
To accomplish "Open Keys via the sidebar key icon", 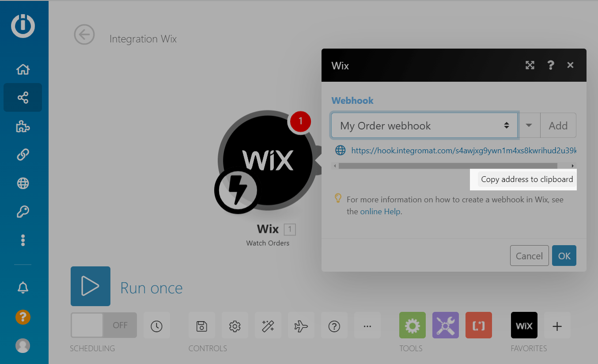I will (x=23, y=212).
